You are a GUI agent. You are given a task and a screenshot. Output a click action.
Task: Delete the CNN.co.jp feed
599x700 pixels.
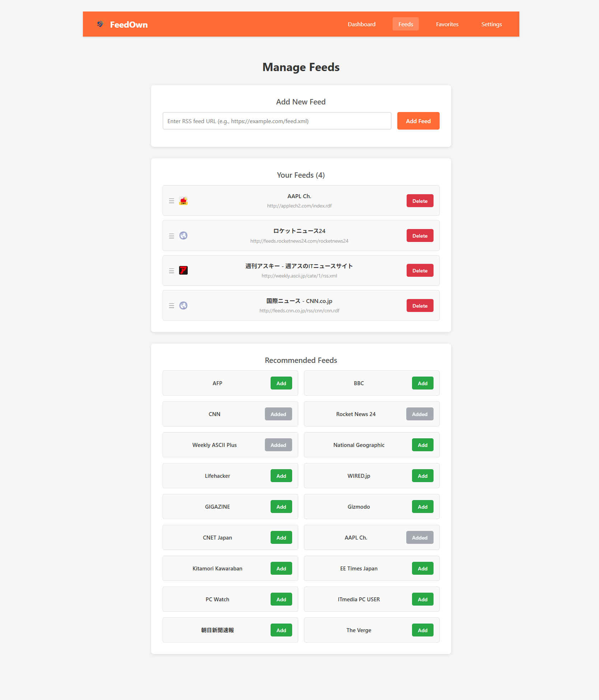click(x=420, y=306)
